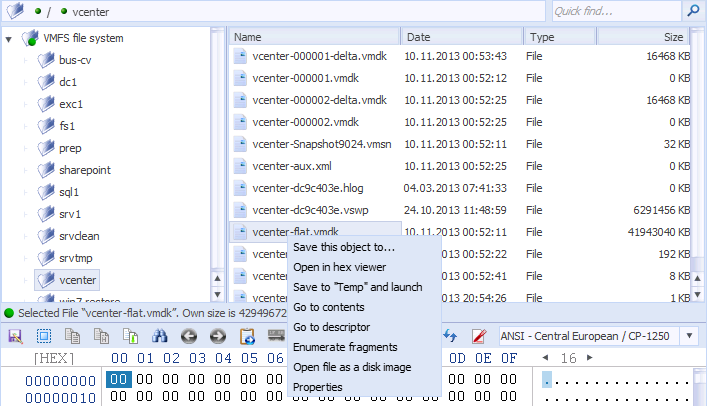Click the bus-cv folder icon in tree
This screenshot has height=406, width=707.
click(46, 60)
